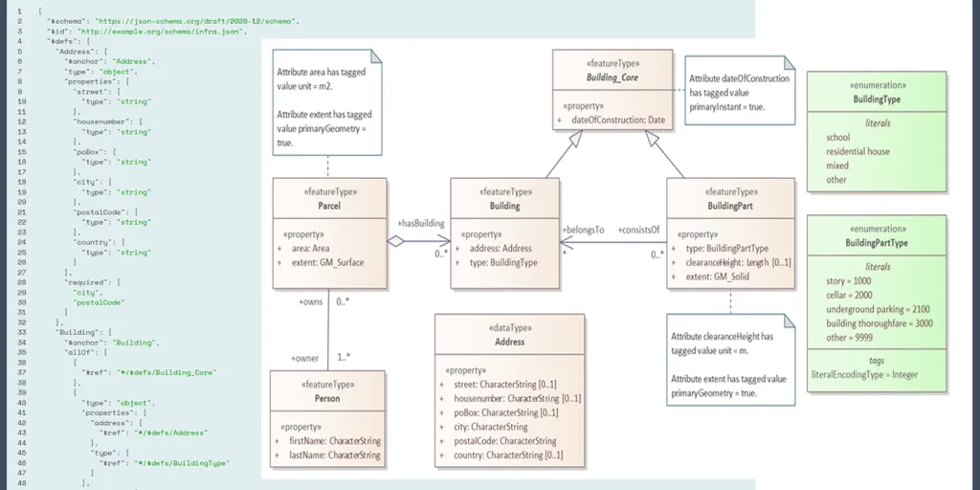Screen dimensions: 980x490
Task: Click the inheritance arrowhead above BuildingPart
Action: pyautogui.click(x=652, y=140)
